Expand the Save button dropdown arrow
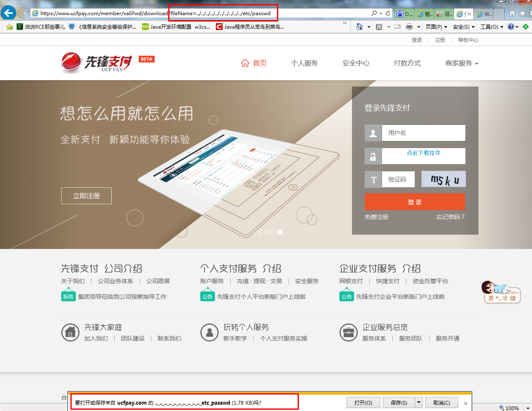 click(x=419, y=403)
